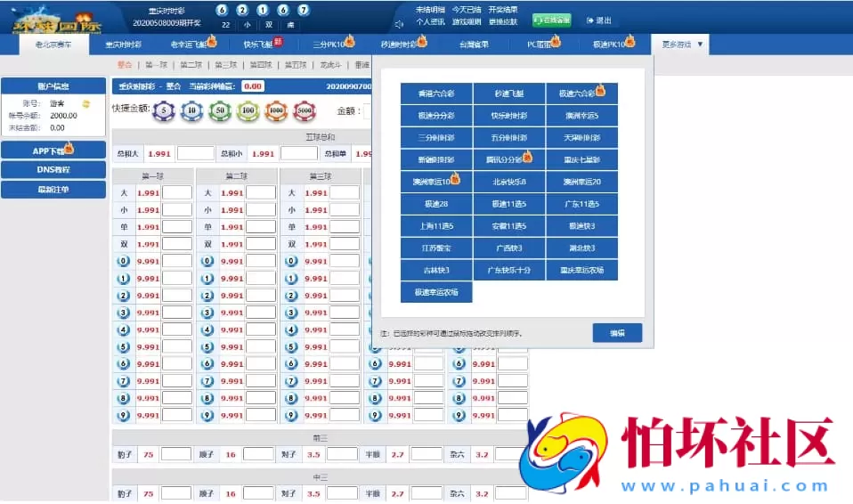
Task: Pick the green 50 chip
Action: coord(220,111)
